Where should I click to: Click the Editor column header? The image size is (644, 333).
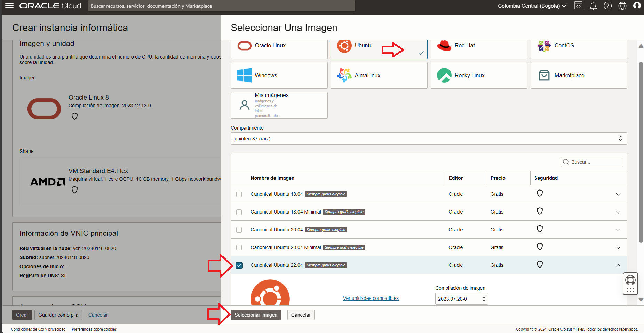(456, 178)
